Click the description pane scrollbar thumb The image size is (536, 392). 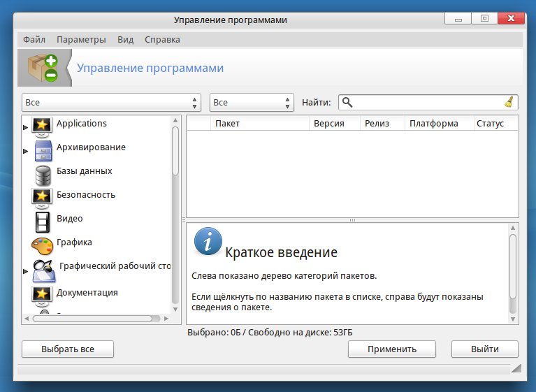click(513, 266)
